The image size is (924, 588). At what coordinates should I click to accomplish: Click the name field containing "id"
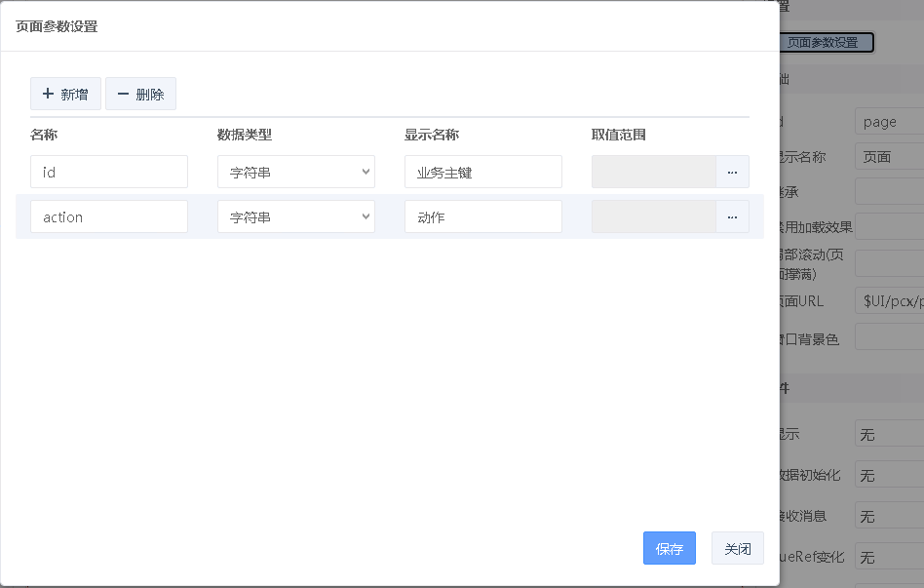(x=108, y=172)
